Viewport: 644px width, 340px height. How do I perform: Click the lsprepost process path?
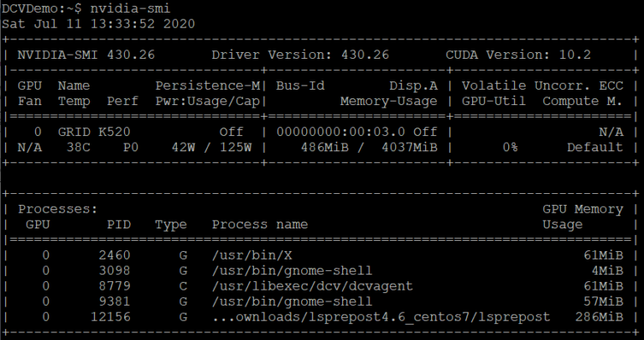[381, 317]
